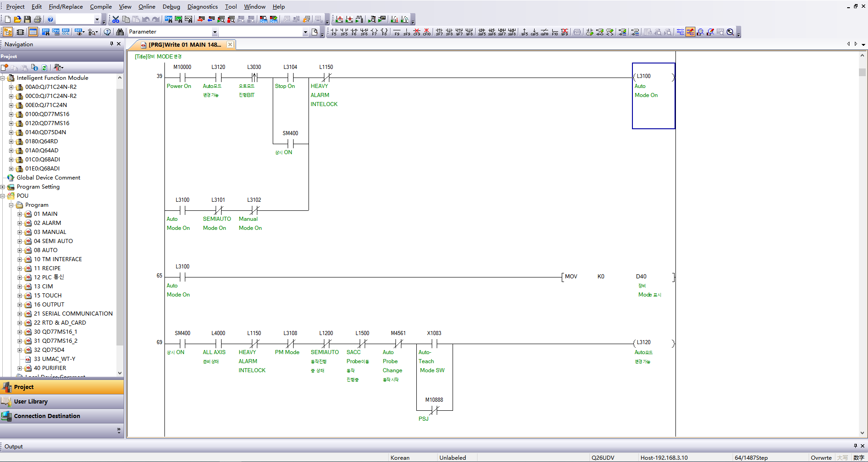Insert a coil with F7 icon
The height and width of the screenshot is (462, 868).
tap(374, 32)
